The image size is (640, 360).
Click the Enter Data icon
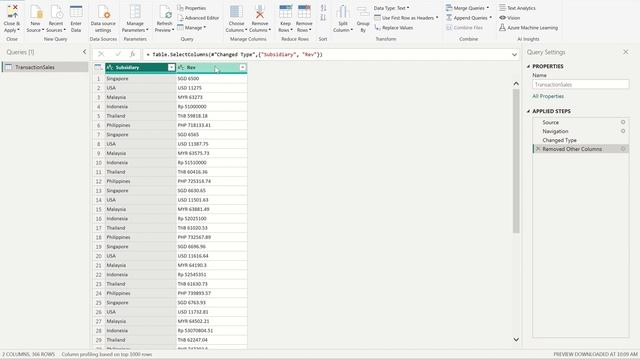(76, 12)
